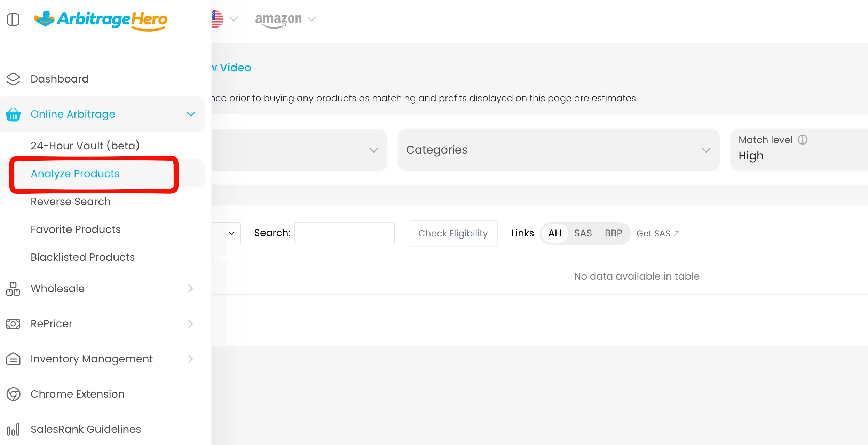
Task: Open the Dashboard page
Action: point(60,79)
